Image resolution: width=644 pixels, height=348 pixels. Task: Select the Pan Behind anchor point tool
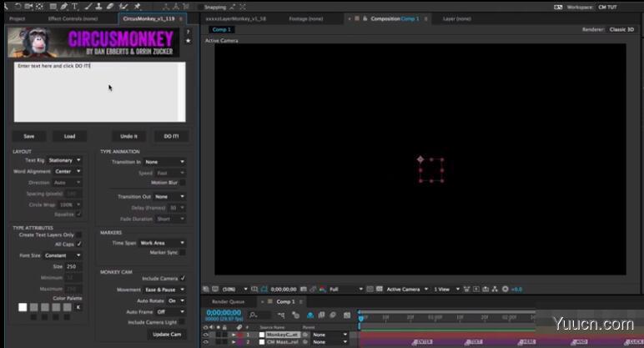tap(39, 6)
